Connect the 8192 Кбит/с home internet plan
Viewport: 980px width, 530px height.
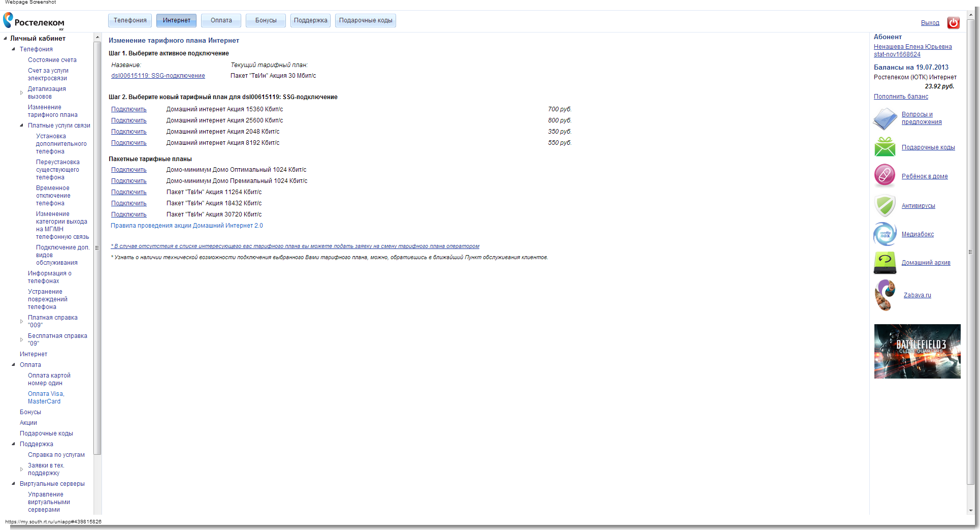point(129,143)
